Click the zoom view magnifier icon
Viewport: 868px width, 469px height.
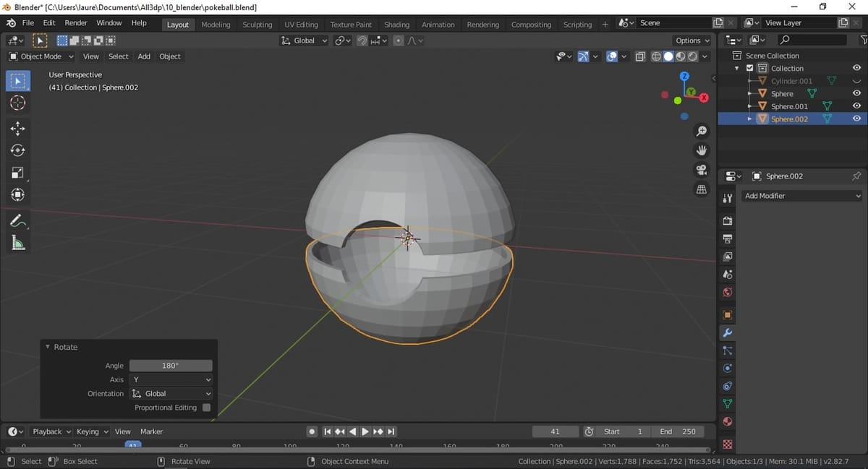(701, 131)
